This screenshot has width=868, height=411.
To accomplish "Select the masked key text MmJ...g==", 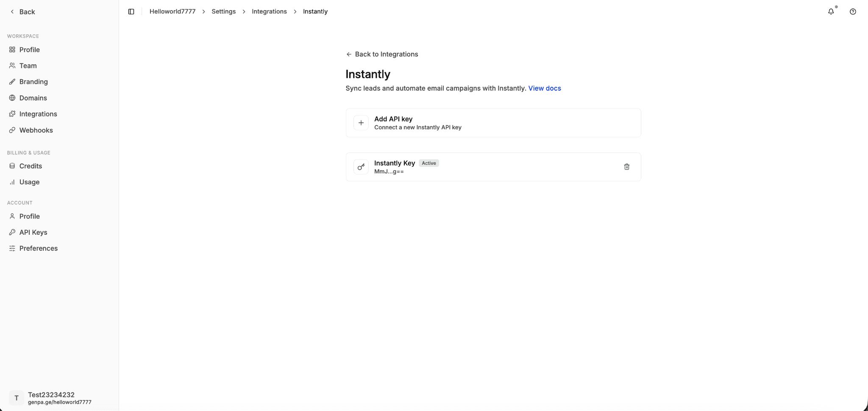I will pyautogui.click(x=389, y=172).
